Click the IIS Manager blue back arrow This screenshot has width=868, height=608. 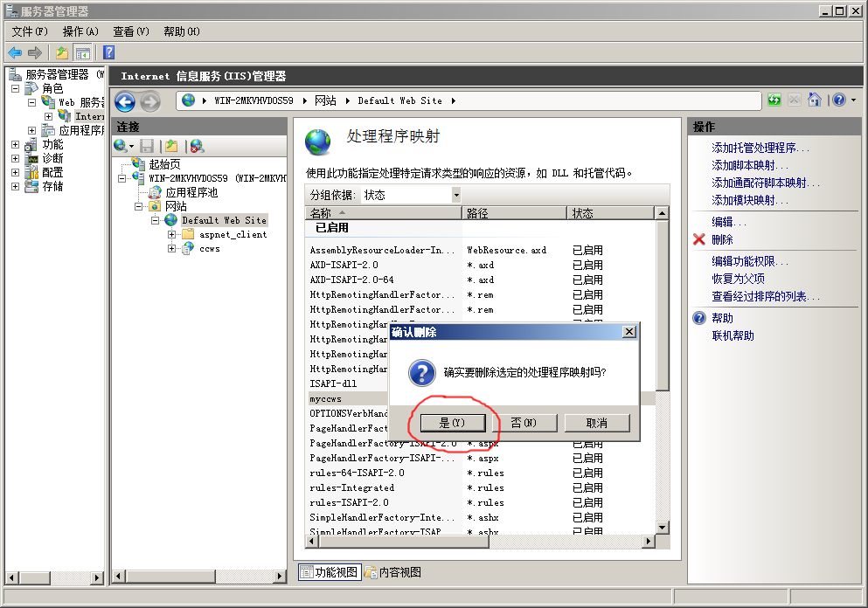coord(124,101)
